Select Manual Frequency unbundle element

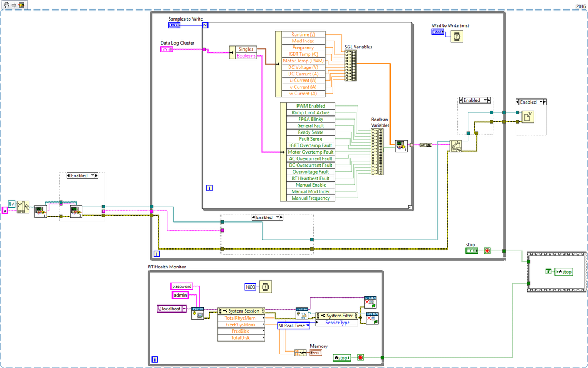[x=310, y=198]
